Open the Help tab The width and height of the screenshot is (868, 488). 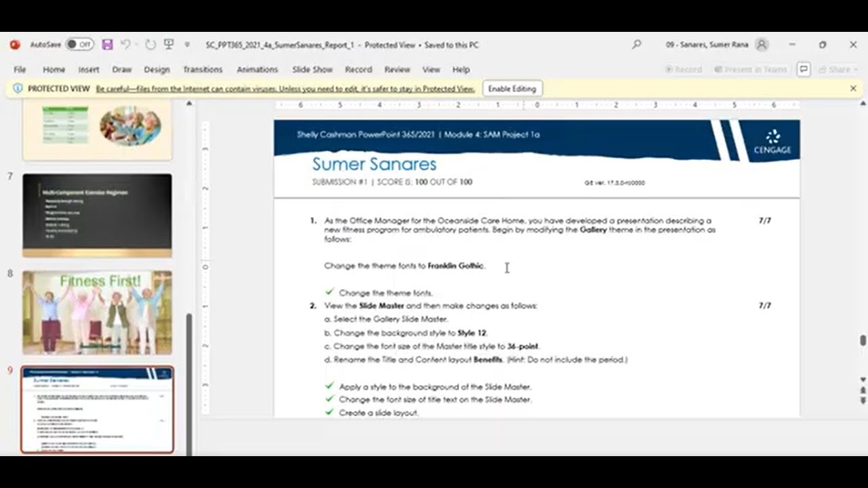point(461,70)
